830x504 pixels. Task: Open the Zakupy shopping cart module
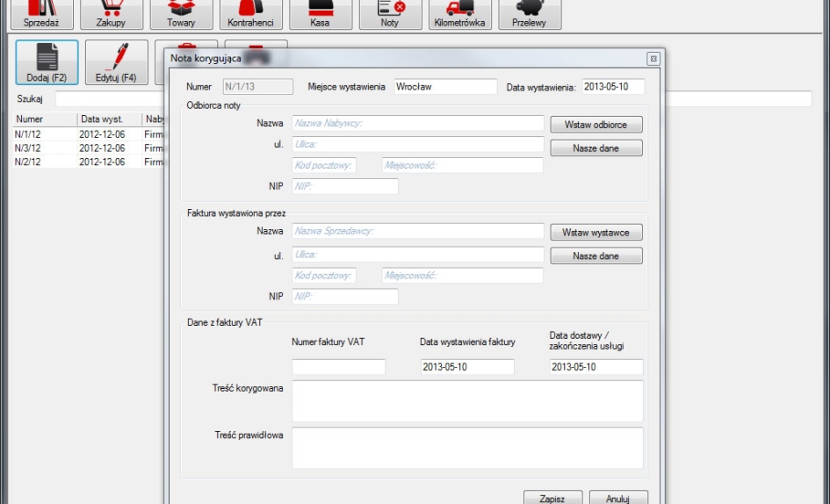point(111,13)
